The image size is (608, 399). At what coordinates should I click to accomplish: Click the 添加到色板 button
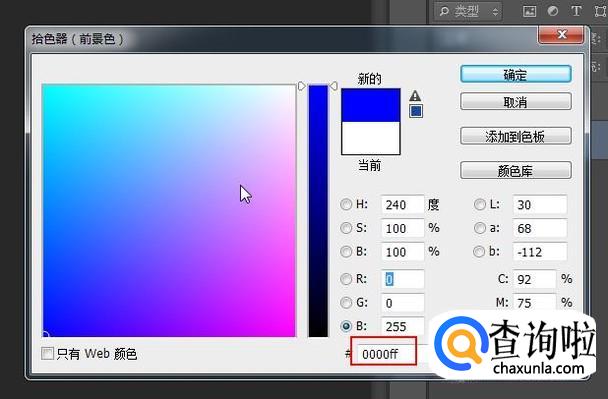[516, 136]
